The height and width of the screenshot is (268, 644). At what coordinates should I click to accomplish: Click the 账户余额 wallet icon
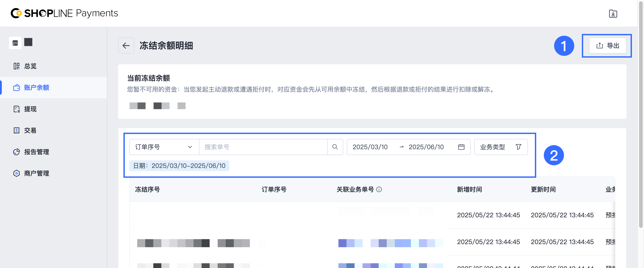point(17,87)
